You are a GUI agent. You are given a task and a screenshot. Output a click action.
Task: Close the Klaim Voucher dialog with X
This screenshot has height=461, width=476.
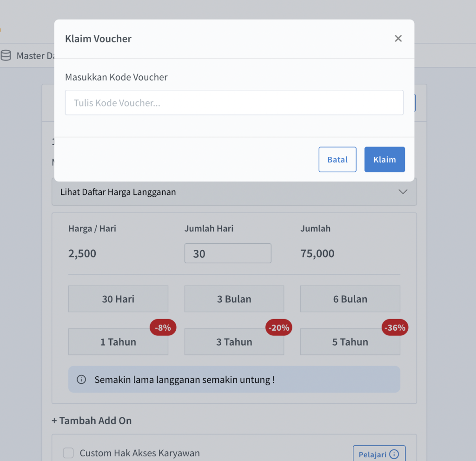(398, 39)
